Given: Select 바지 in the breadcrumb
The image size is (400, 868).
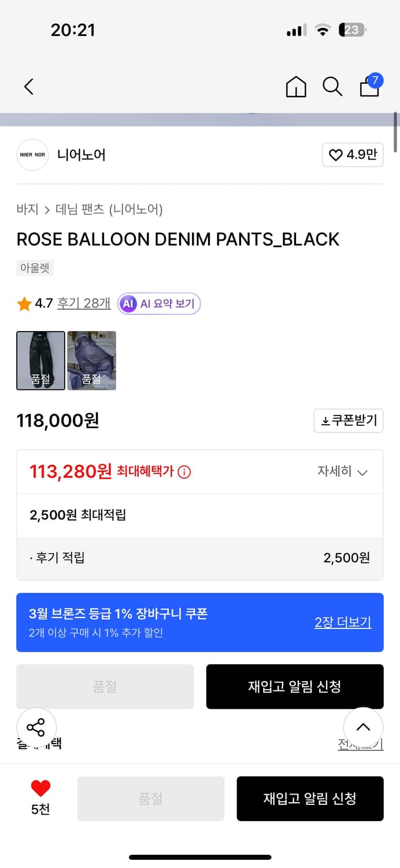Looking at the screenshot, I should coord(25,210).
